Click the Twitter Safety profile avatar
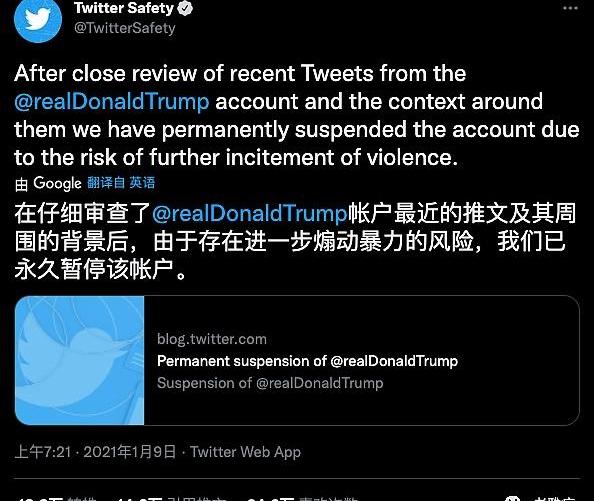594x501 pixels. (38, 19)
